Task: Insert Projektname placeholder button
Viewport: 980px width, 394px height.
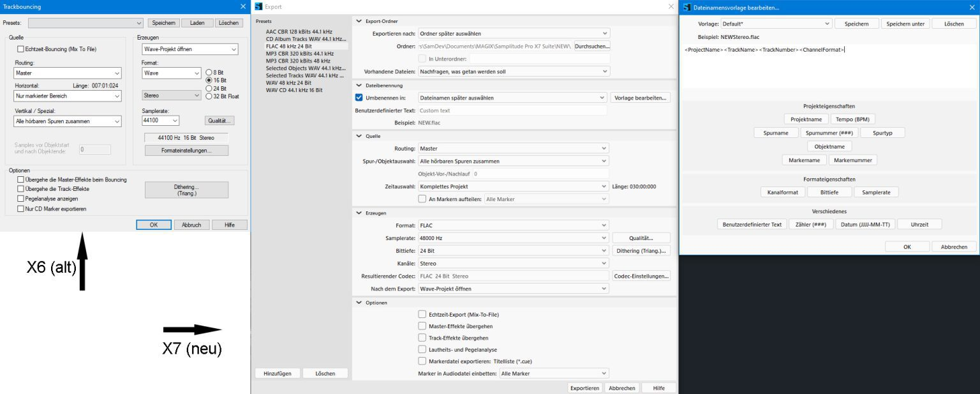Action: [x=806, y=119]
